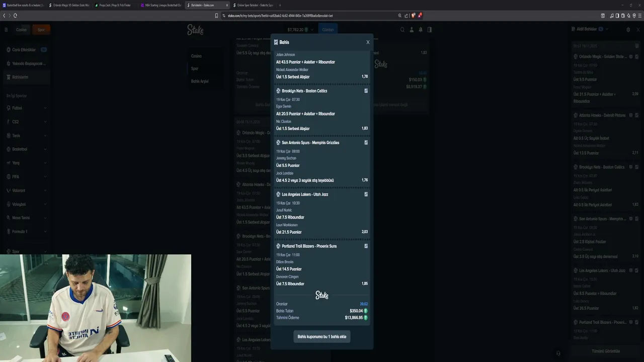Open the browser hamburger menu
644x362 pixels.
(x=639, y=16)
